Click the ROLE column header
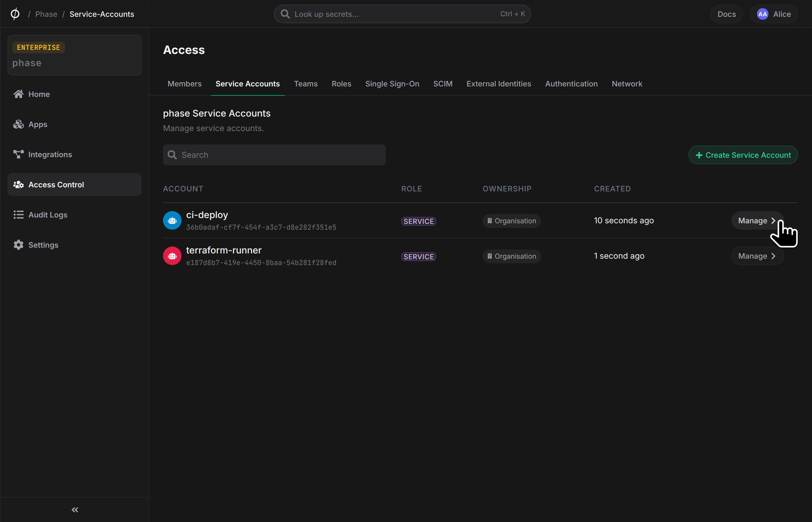This screenshot has height=522, width=812. [x=412, y=188]
